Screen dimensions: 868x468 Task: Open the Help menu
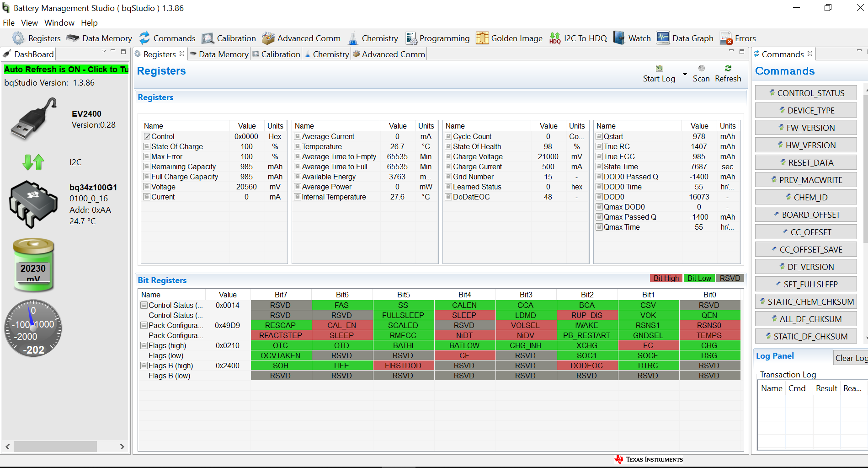[89, 23]
